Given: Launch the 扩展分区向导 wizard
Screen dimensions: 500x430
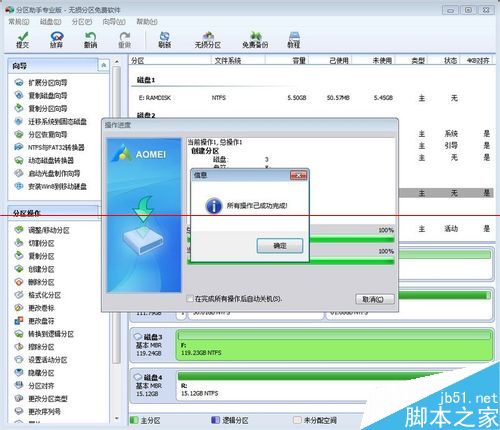Looking at the screenshot, I should coord(41,83).
